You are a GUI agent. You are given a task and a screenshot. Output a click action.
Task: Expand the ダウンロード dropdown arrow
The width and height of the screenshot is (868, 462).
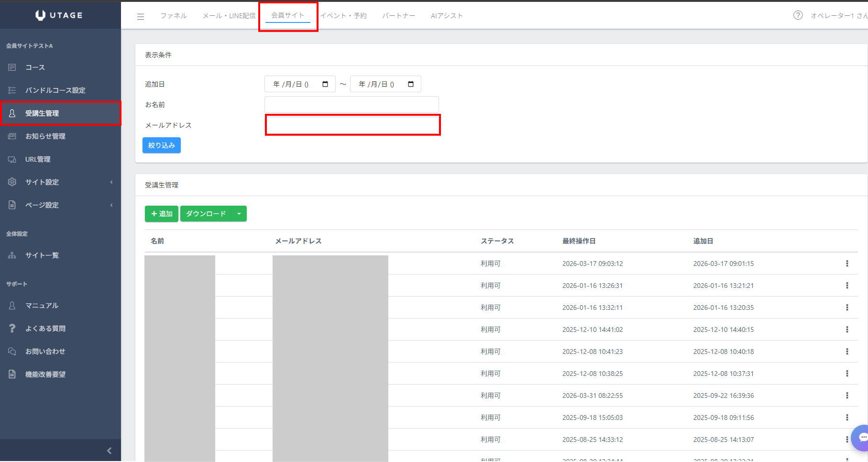click(x=239, y=214)
